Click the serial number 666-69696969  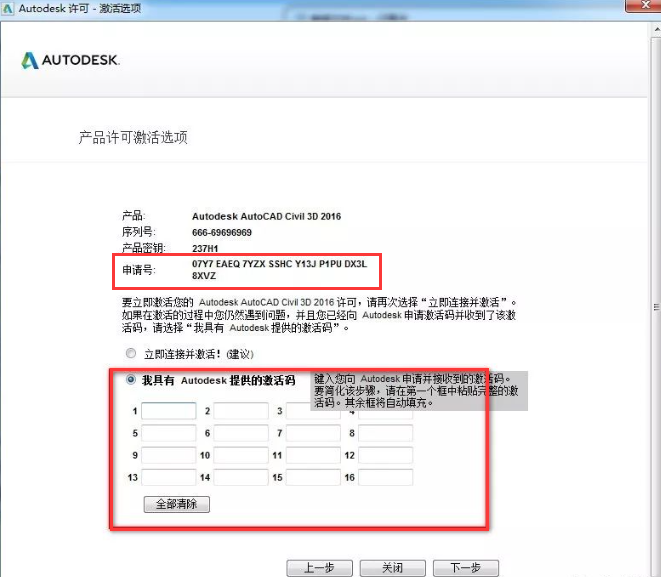click(x=222, y=232)
